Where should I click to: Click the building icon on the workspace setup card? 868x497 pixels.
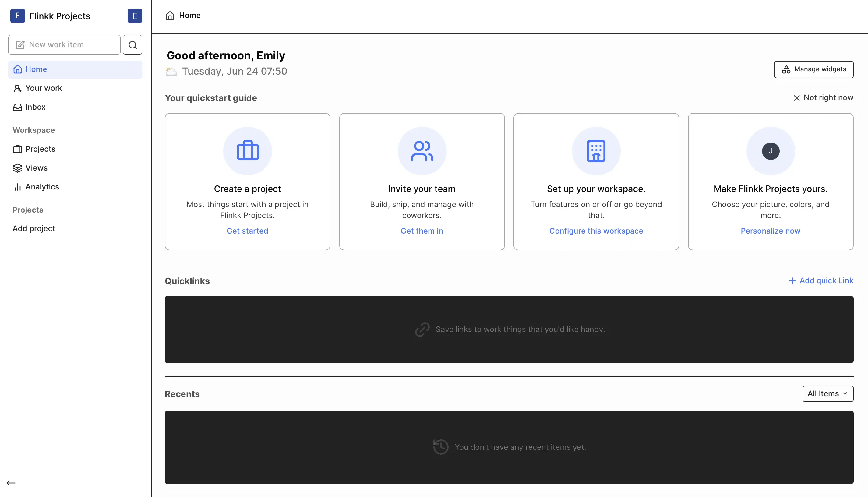pyautogui.click(x=596, y=151)
